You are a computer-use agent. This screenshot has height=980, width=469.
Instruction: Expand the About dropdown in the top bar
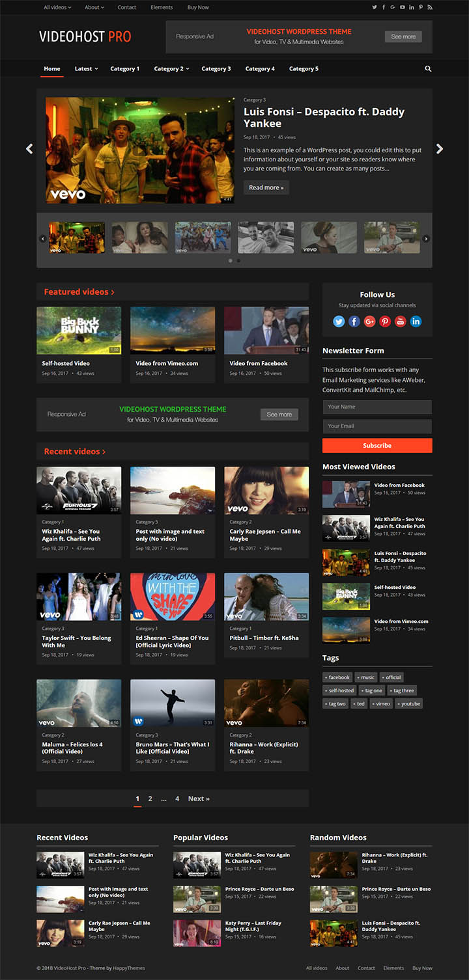[x=94, y=7]
